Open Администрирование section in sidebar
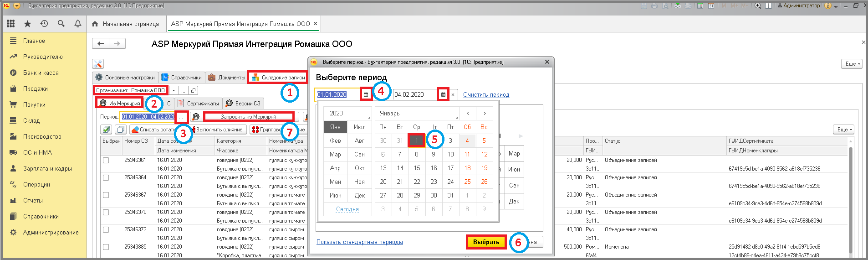Image resolution: width=868 pixels, height=260 pixels. click(x=51, y=232)
